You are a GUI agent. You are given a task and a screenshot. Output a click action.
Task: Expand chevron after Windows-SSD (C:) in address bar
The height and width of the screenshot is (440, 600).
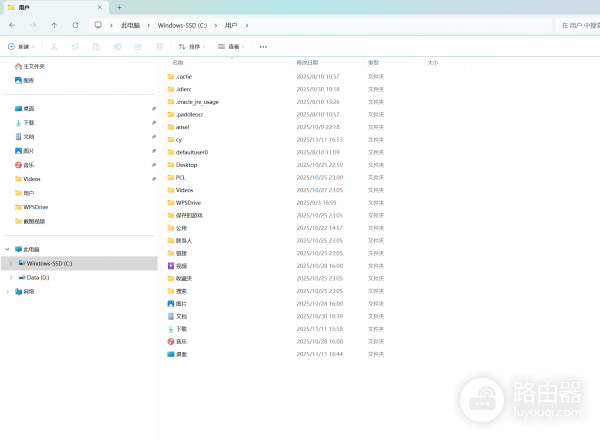point(216,25)
